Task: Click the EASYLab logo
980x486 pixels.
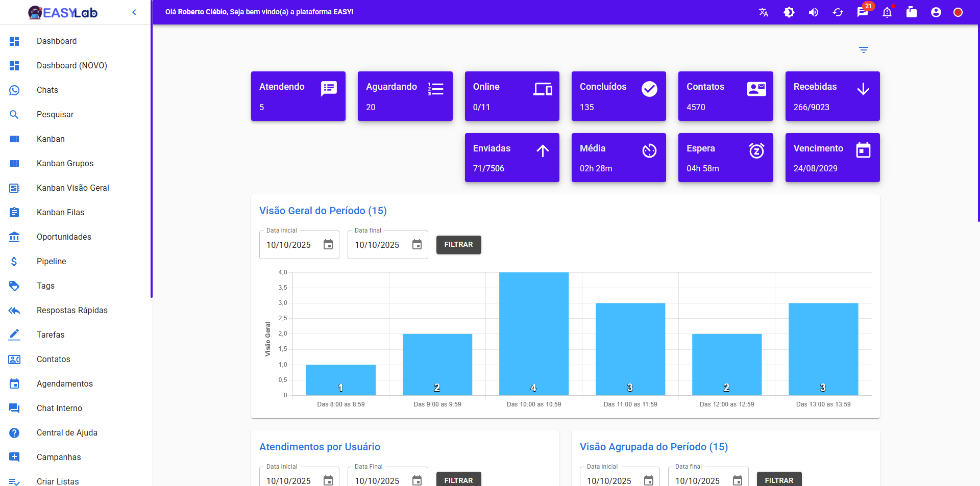Action: (x=63, y=12)
